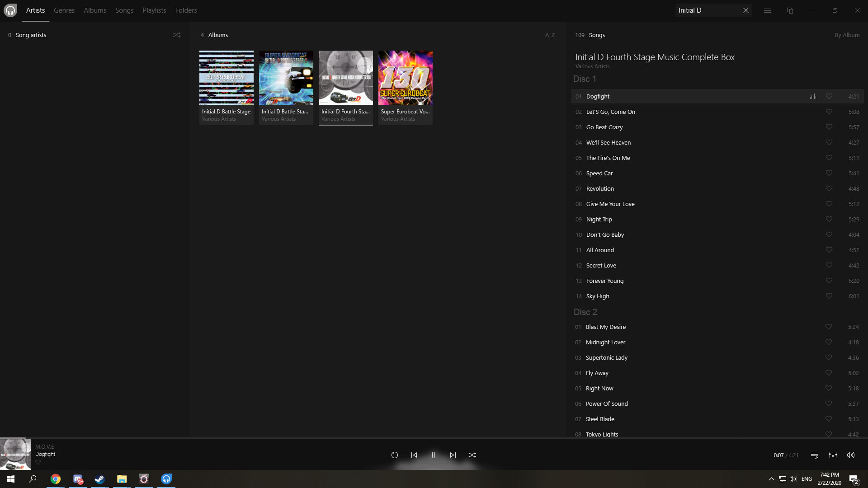The height and width of the screenshot is (488, 868).
Task: Change the A-Z album sort order
Action: point(550,35)
